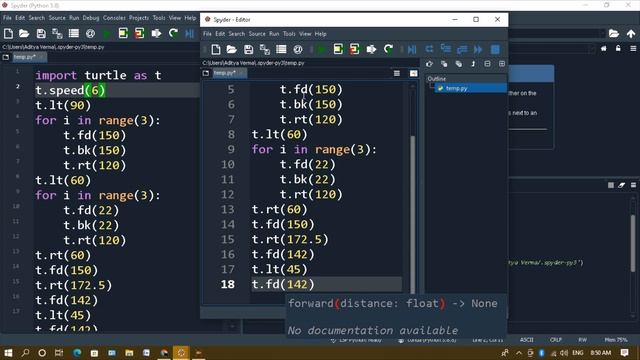Image resolution: width=640 pixels, height=360 pixels.
Task: Click browse tabs icon left of temp.py in Editor window
Action: (206, 73)
